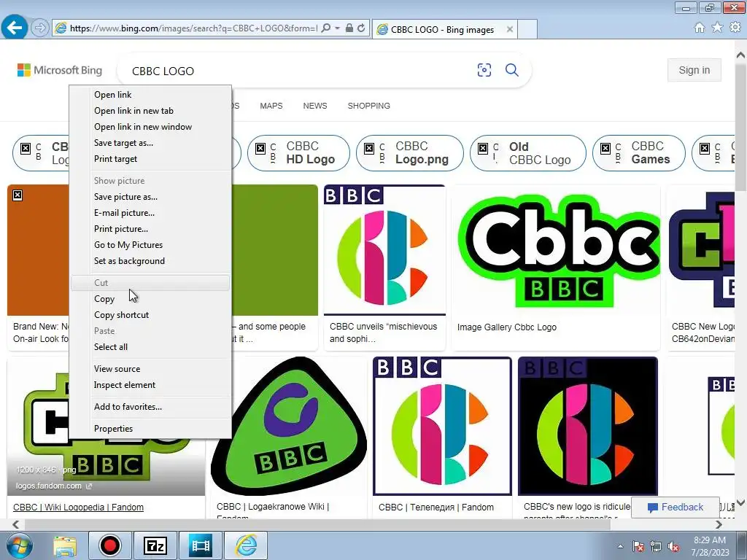
Task: Open the address bar dropdown arrow
Action: (337, 28)
